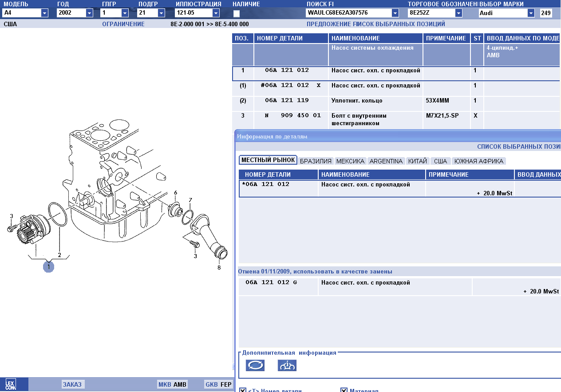Select highlighted callout 1 in the diagram

click(x=48, y=266)
